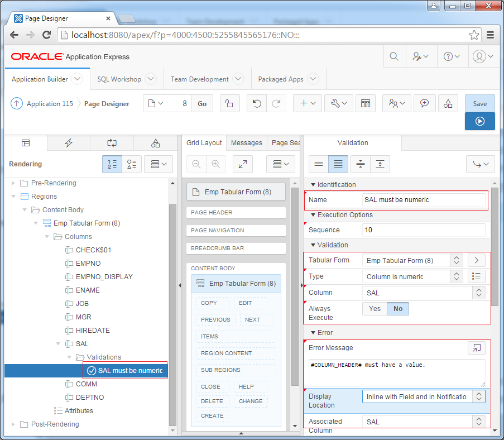Open code editor for Error Message
This screenshot has height=440, width=504.
pos(476,348)
